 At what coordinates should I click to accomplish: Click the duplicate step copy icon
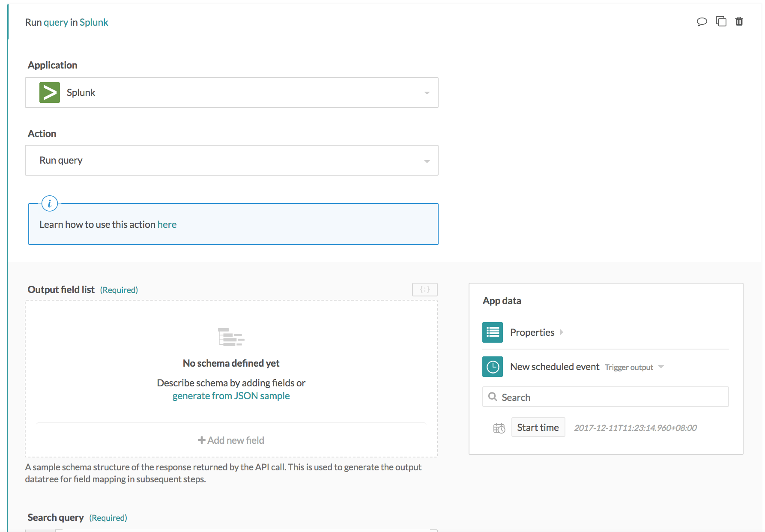(x=721, y=21)
